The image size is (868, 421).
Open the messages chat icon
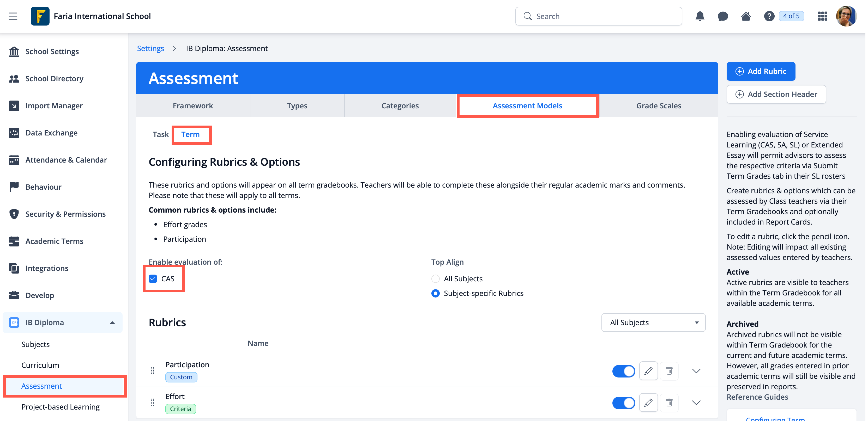click(x=723, y=16)
